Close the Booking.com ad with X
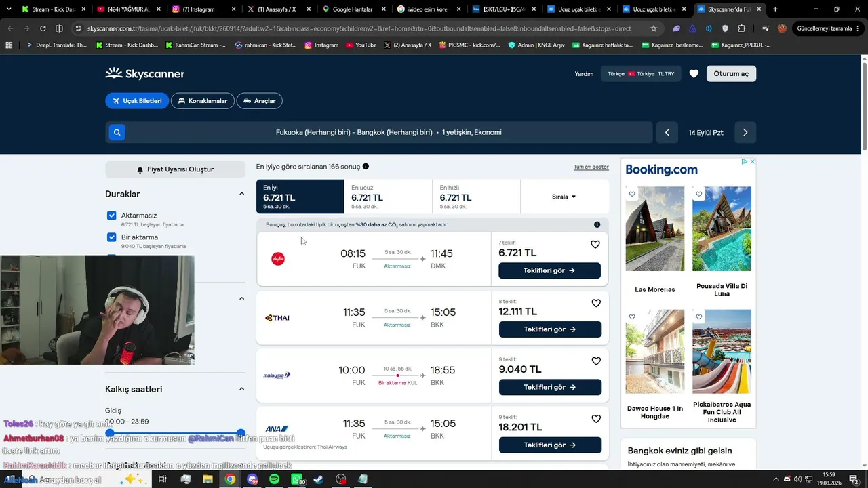 point(752,162)
